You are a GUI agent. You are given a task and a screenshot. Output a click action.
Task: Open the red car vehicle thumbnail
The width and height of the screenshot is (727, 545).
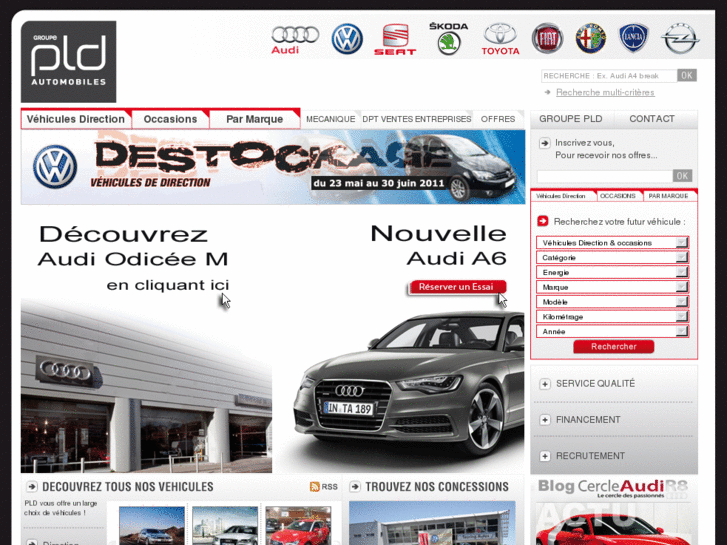click(298, 526)
